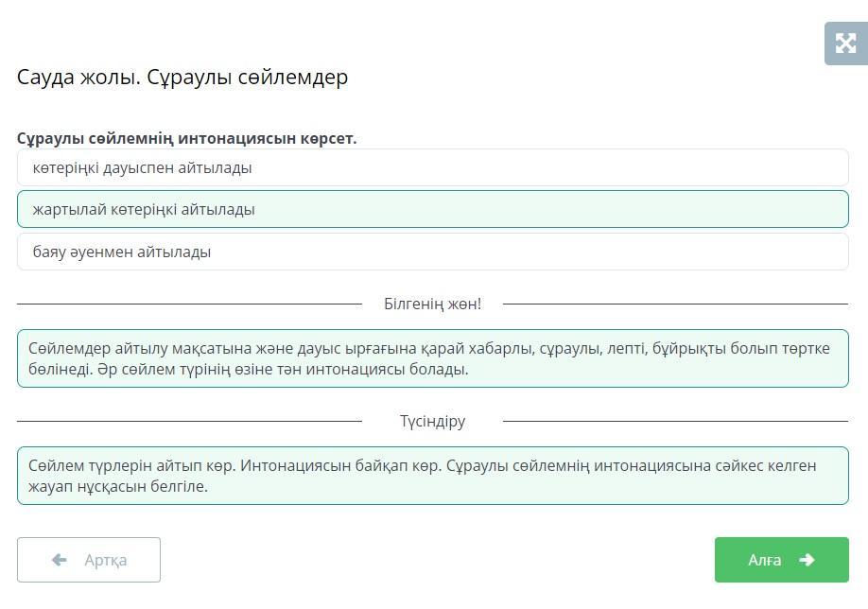Click the question prompt "Сұраулы сөйлемнің интонациясын көрсет."

point(186,138)
